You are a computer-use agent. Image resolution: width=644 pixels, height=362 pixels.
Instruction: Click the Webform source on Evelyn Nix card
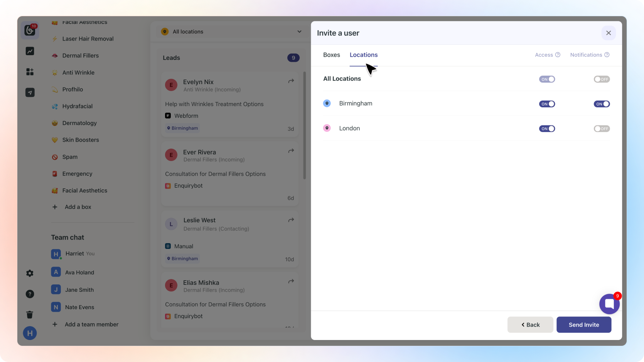[x=182, y=116]
